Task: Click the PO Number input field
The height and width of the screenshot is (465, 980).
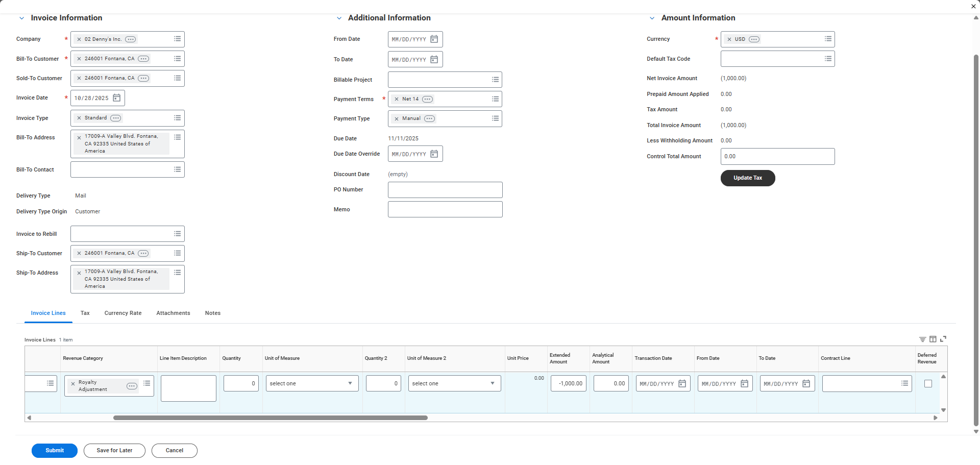Action: (x=445, y=190)
